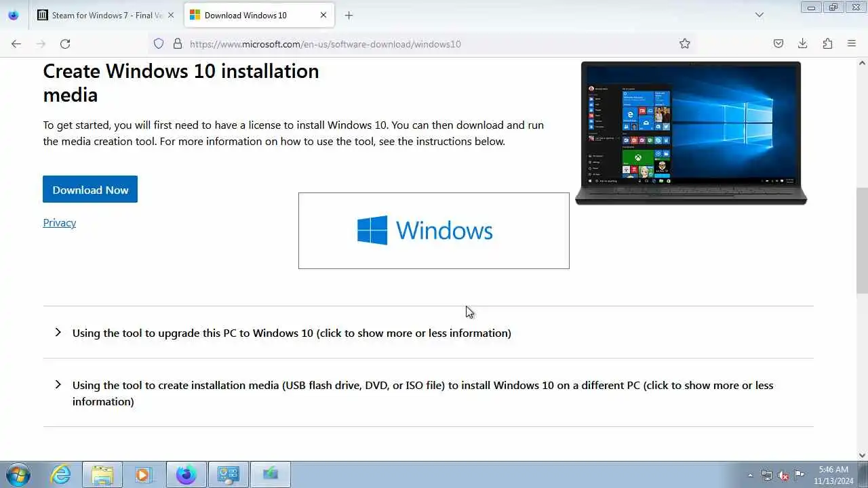Show hidden system tray icons arrow
The height and width of the screenshot is (488, 868).
(x=750, y=475)
